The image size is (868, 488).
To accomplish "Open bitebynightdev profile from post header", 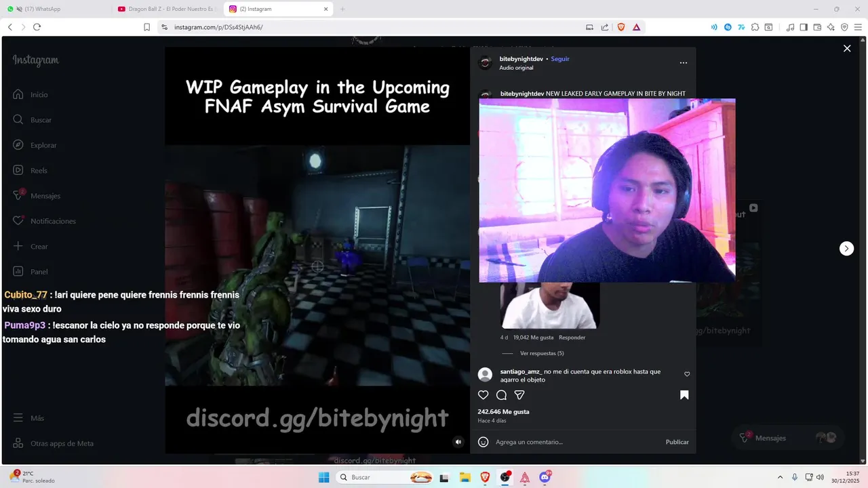I will [x=521, y=59].
